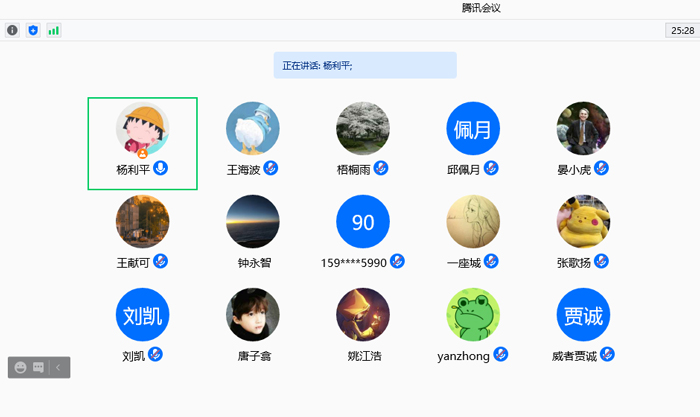
Task: Toggle 张歌扬's muted microphone icon
Action: point(601,261)
